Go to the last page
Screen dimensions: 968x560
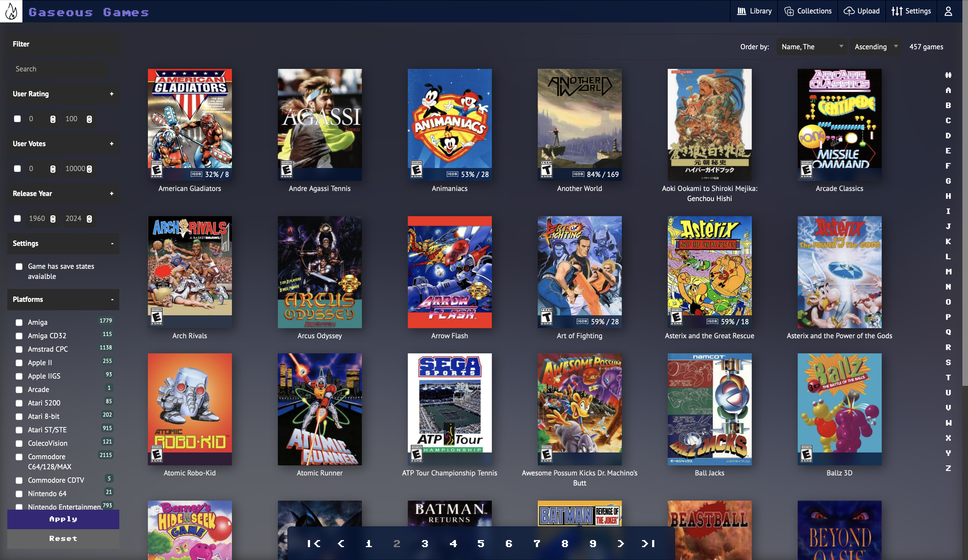[648, 543]
